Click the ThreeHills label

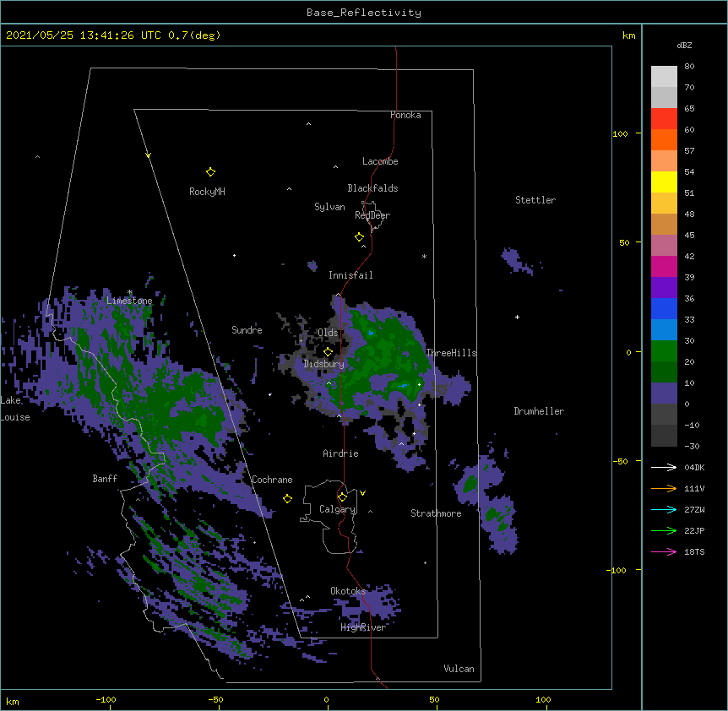click(451, 353)
